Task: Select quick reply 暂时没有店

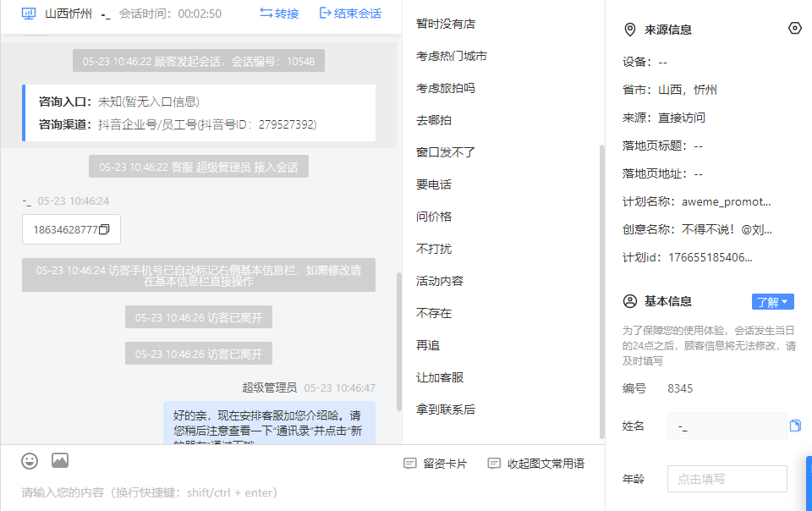Action: click(446, 24)
